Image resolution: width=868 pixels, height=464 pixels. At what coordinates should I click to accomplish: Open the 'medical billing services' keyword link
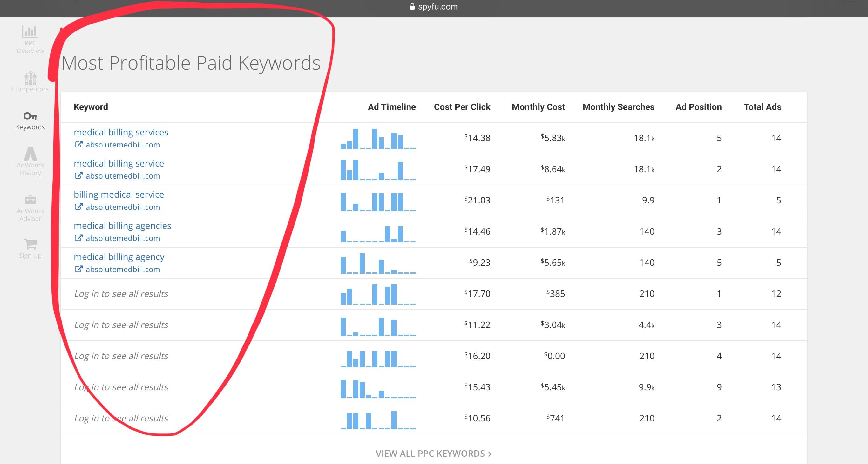[x=121, y=132]
